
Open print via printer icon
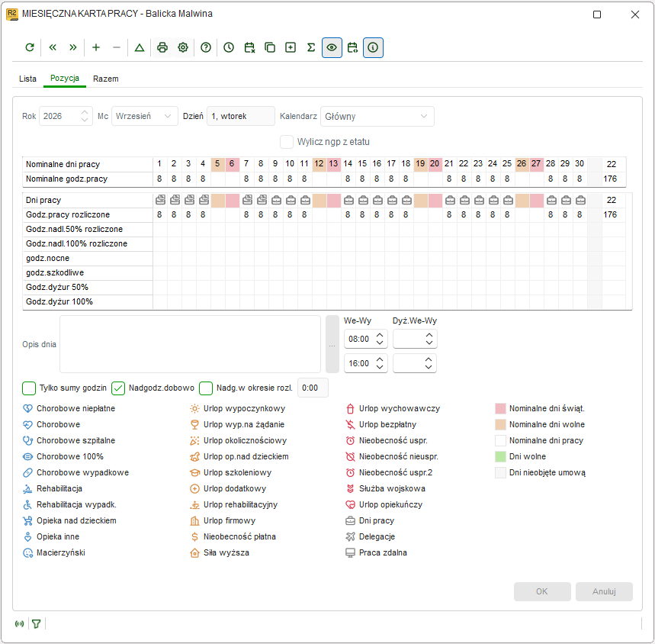[x=162, y=47]
